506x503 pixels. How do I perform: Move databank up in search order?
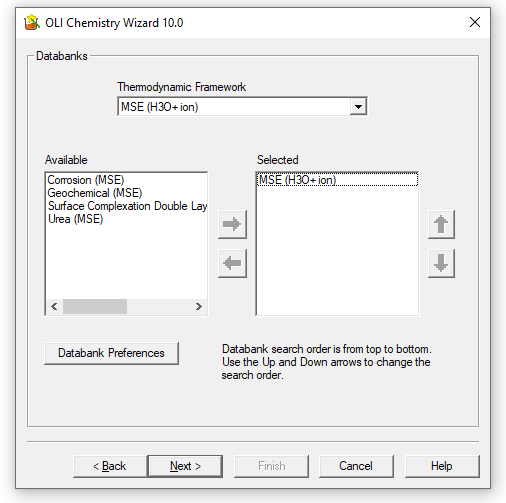click(441, 224)
